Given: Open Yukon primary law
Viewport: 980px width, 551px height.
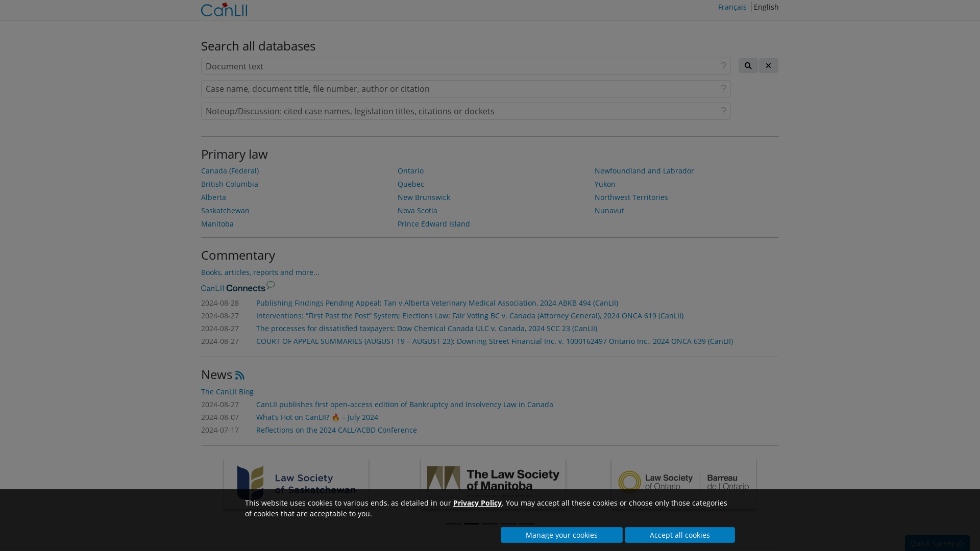Looking at the screenshot, I should tap(605, 184).
